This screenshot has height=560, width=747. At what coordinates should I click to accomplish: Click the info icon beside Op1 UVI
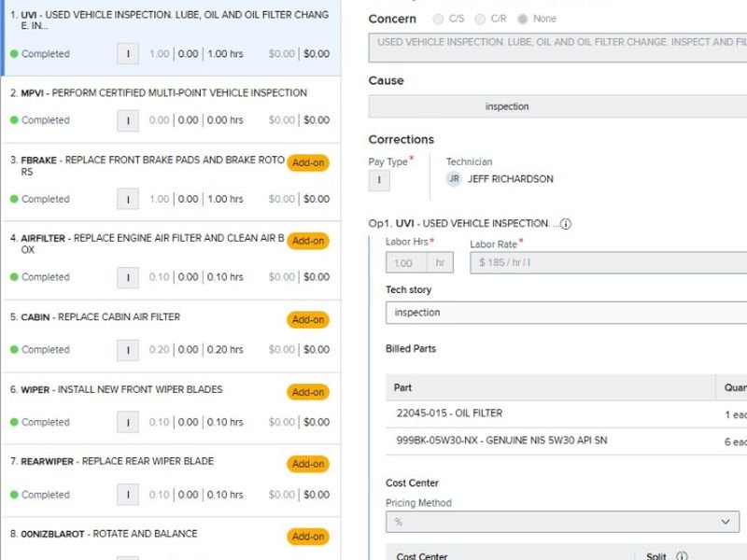[x=566, y=224]
